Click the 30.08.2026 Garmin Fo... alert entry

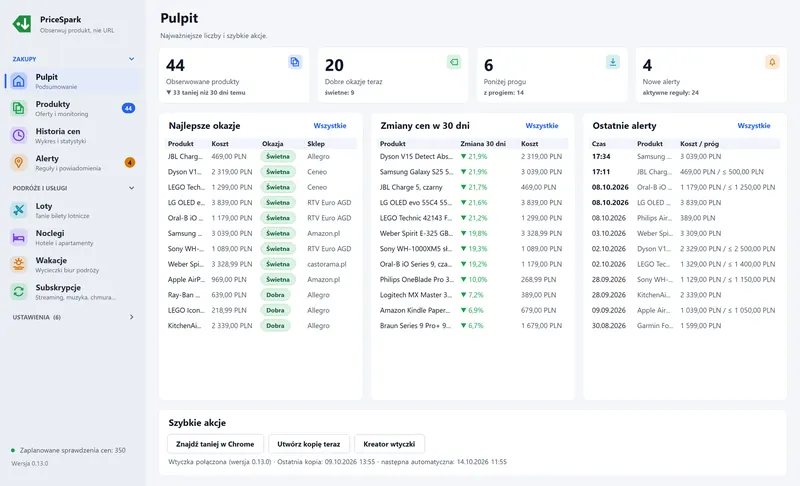(x=685, y=325)
